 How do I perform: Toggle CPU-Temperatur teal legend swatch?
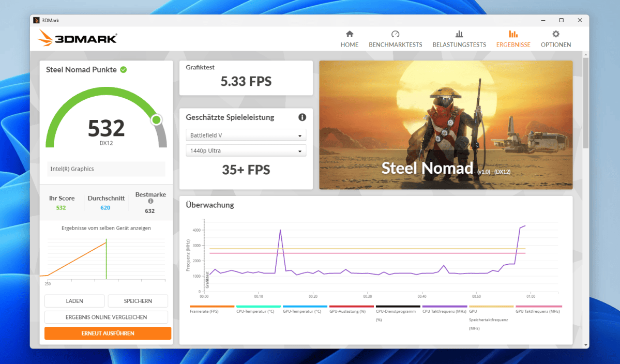tap(259, 306)
